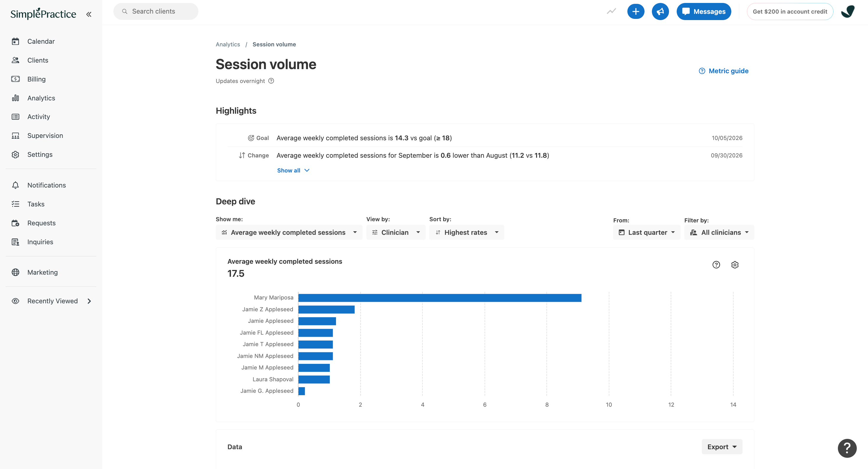This screenshot has height=469, width=868.
Task: Click the info icon beside Updates overnight
Action: tap(271, 81)
